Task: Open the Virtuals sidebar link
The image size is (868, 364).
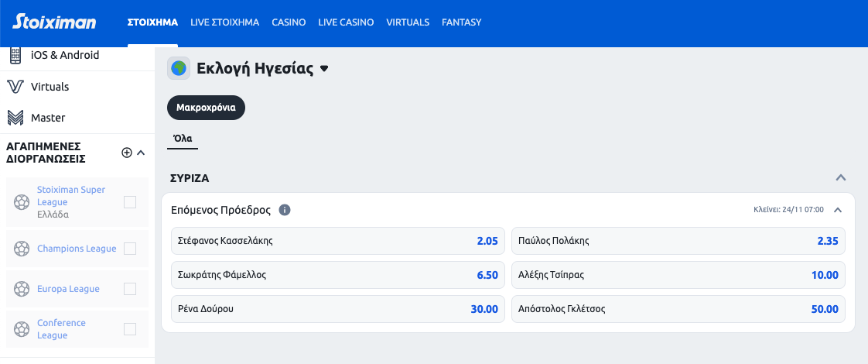Action: coord(50,87)
